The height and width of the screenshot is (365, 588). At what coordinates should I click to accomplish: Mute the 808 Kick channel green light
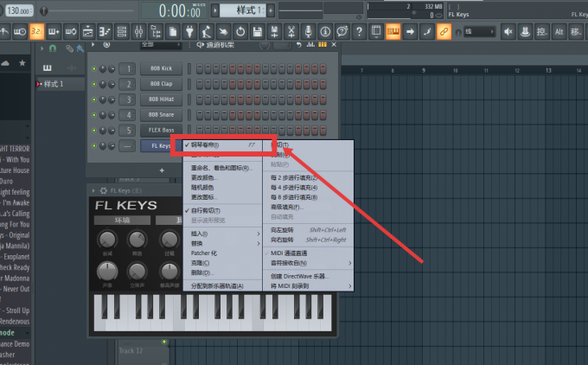pos(93,68)
